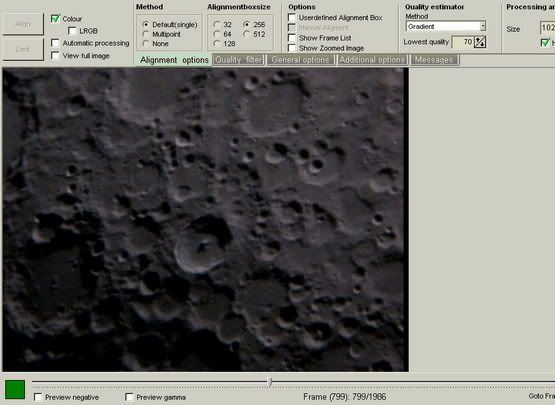Switch to the Quality filter tab
This screenshot has width=555, height=405.
[x=239, y=60]
